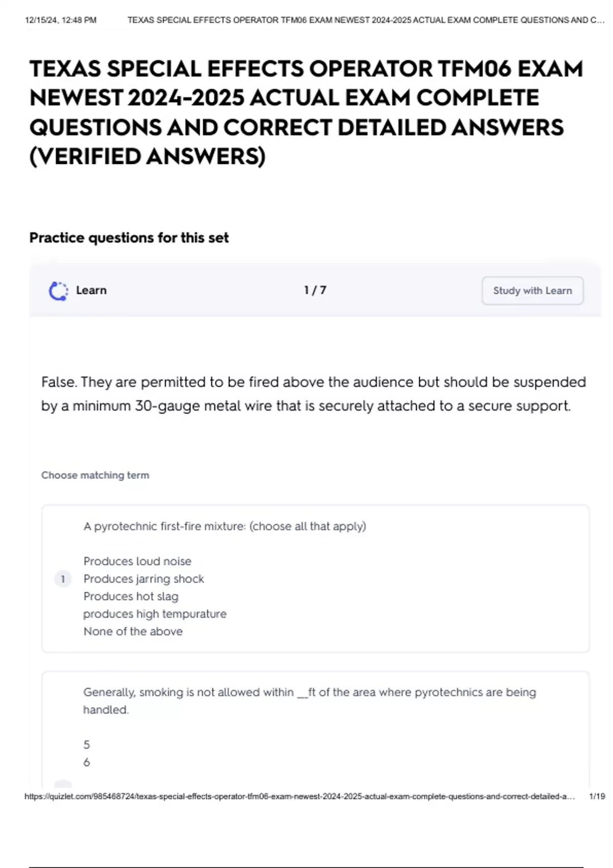Click the 1/19 page number in the footer
This screenshot has height=868, width=613.
tap(597, 797)
